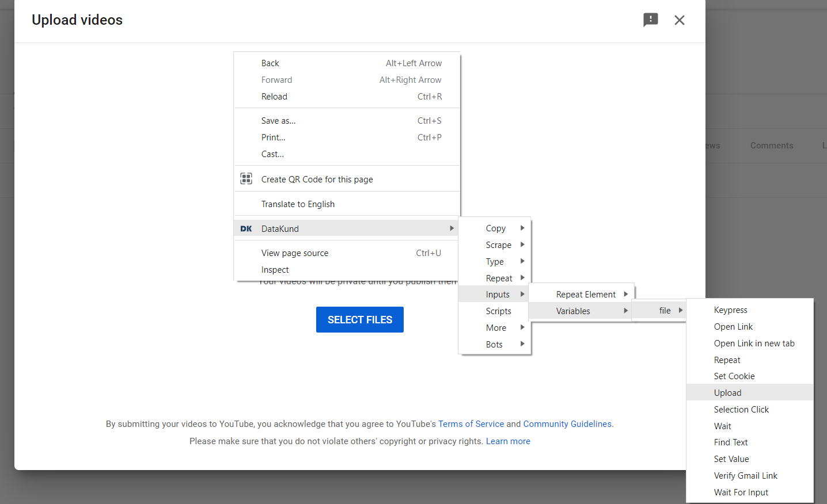The width and height of the screenshot is (827, 504).
Task: Click the Learn more link
Action: [508, 441]
